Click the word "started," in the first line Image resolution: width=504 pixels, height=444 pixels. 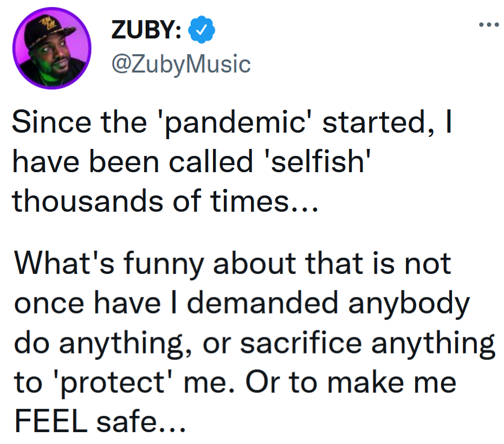pos(374,124)
